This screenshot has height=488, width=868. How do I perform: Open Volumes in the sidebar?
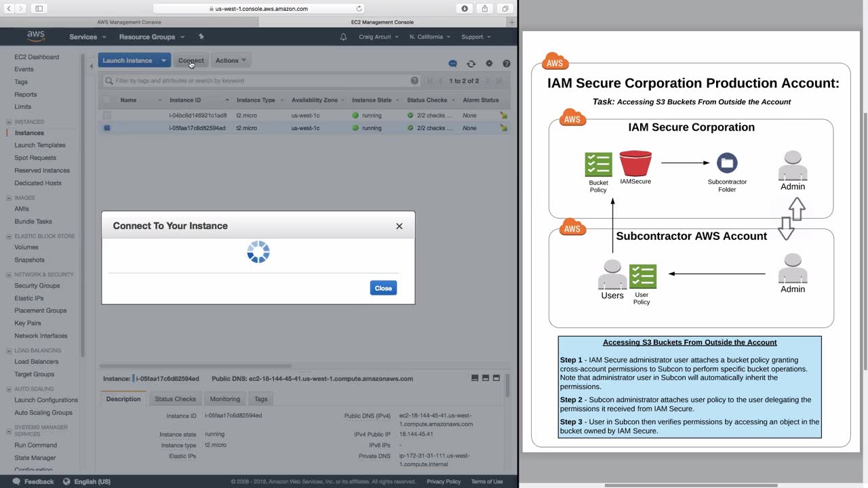(26, 247)
